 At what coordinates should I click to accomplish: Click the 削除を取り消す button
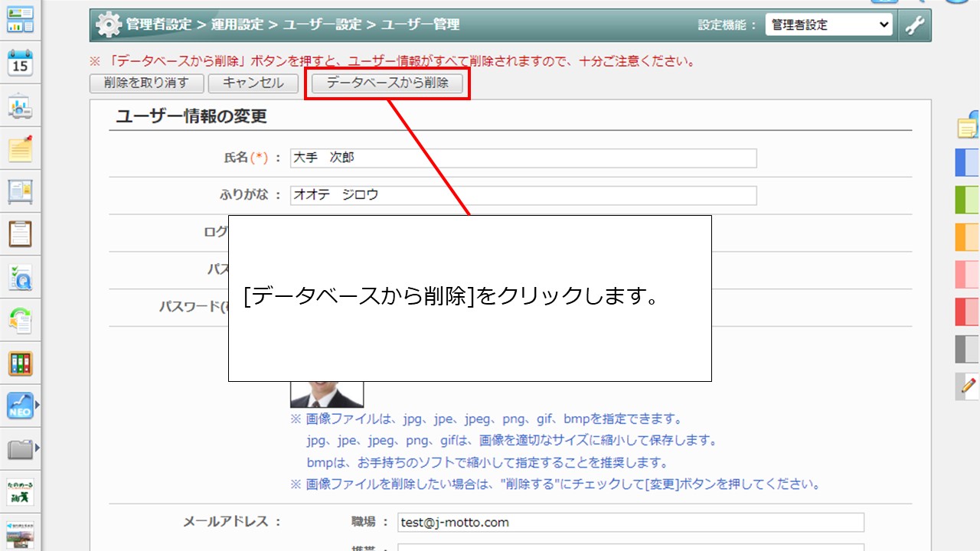pos(146,83)
